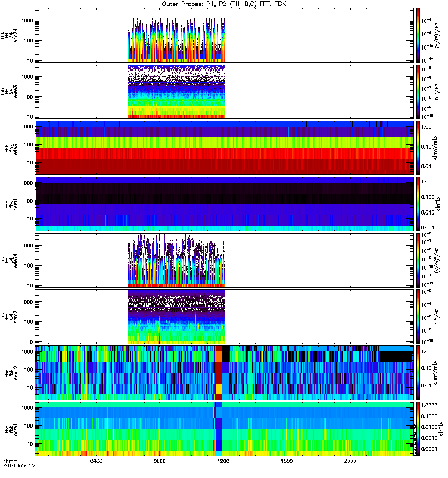
Task: Click the thb fbk scm1 color bar
Action: pos(418,204)
